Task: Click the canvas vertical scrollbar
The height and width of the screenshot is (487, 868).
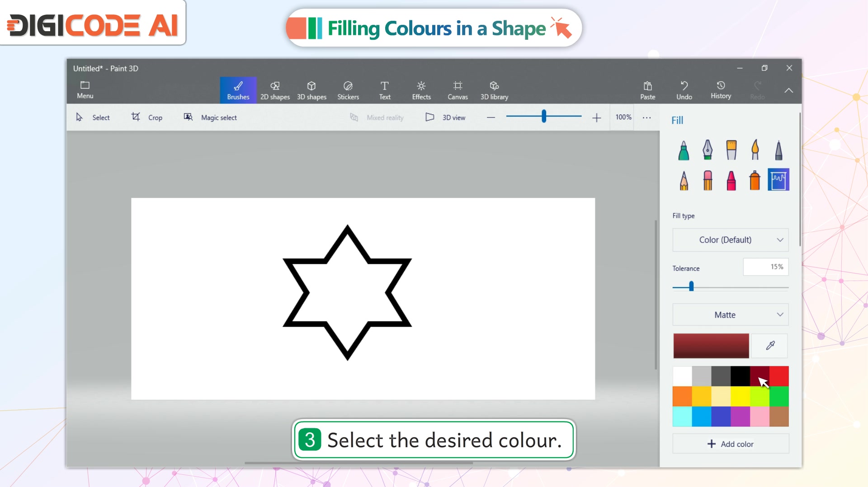Action: [x=656, y=295]
